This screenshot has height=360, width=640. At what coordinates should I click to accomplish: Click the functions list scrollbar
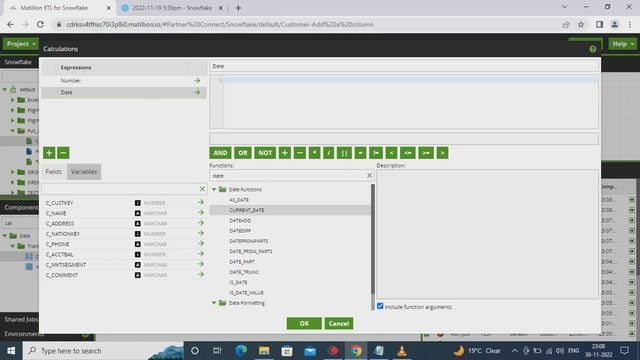[x=373, y=239]
